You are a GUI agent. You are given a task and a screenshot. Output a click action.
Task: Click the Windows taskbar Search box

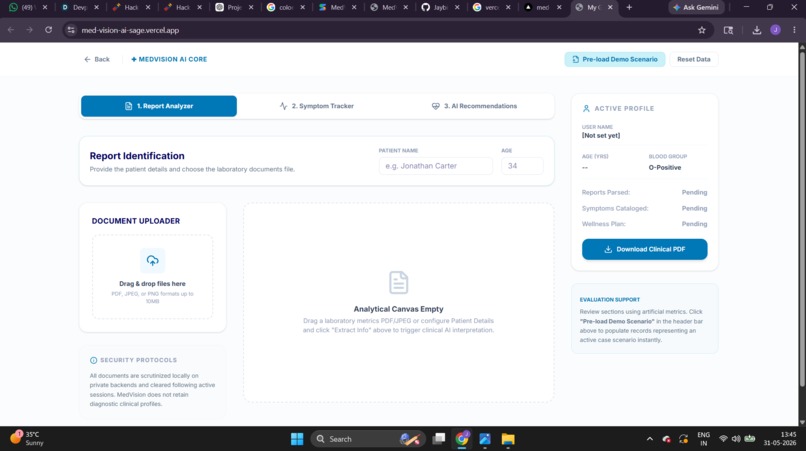(368, 439)
